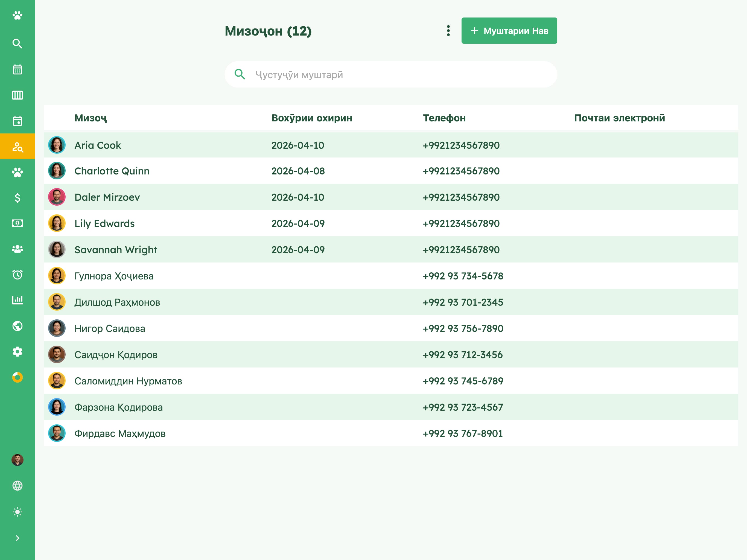Click phone +992 93 745-6789

tap(463, 381)
